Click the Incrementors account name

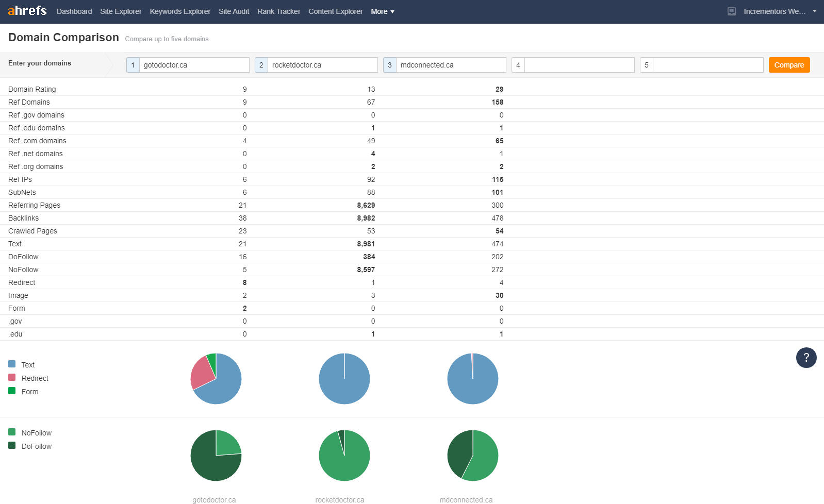[x=774, y=11]
